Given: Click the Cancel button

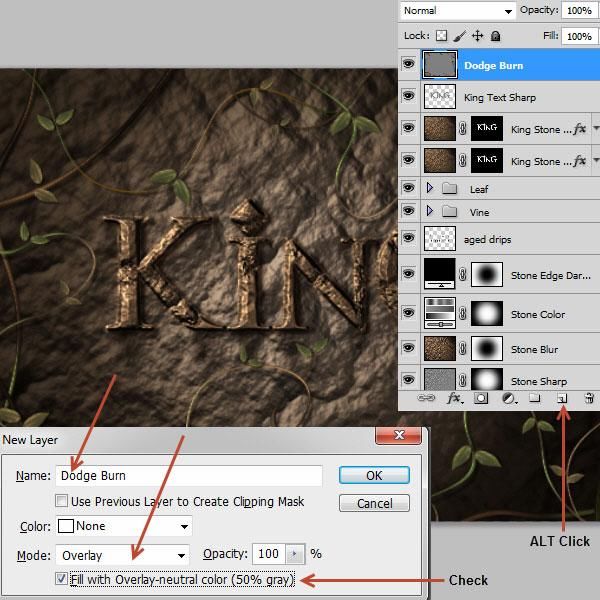Looking at the screenshot, I should [x=374, y=503].
